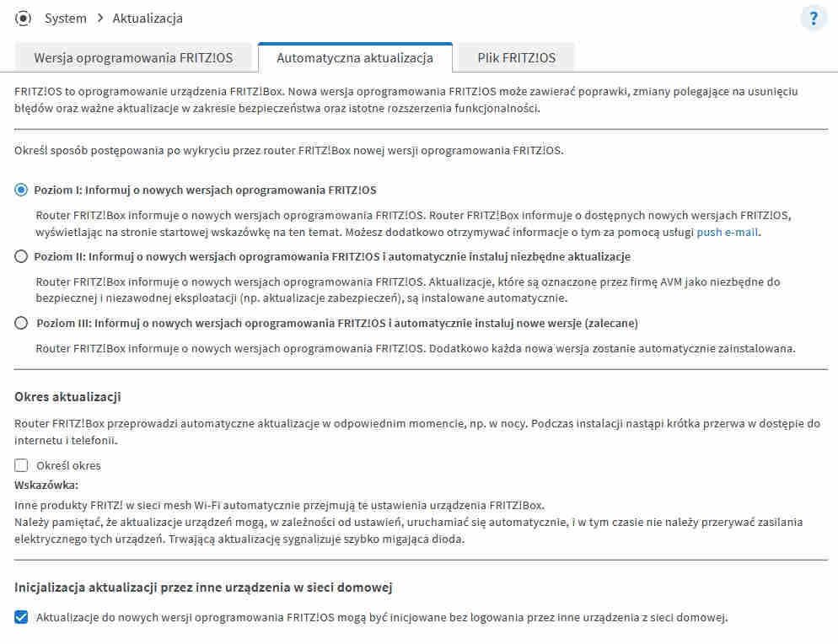The width and height of the screenshot is (838, 644).
Task: Select the Poziom I radio button
Action: [21, 190]
